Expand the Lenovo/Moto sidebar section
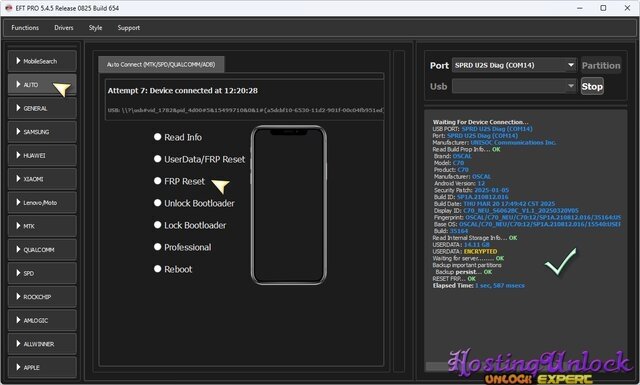 (42, 203)
